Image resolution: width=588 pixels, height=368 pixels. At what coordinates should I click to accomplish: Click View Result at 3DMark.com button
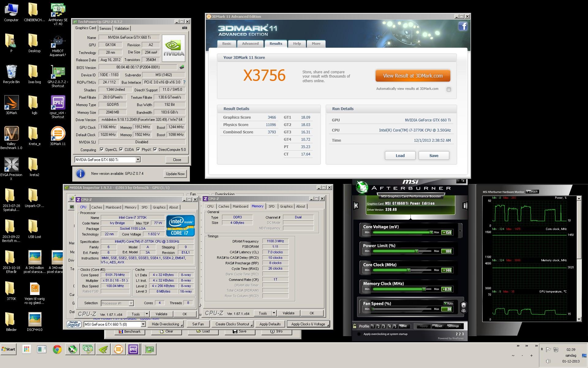point(413,76)
